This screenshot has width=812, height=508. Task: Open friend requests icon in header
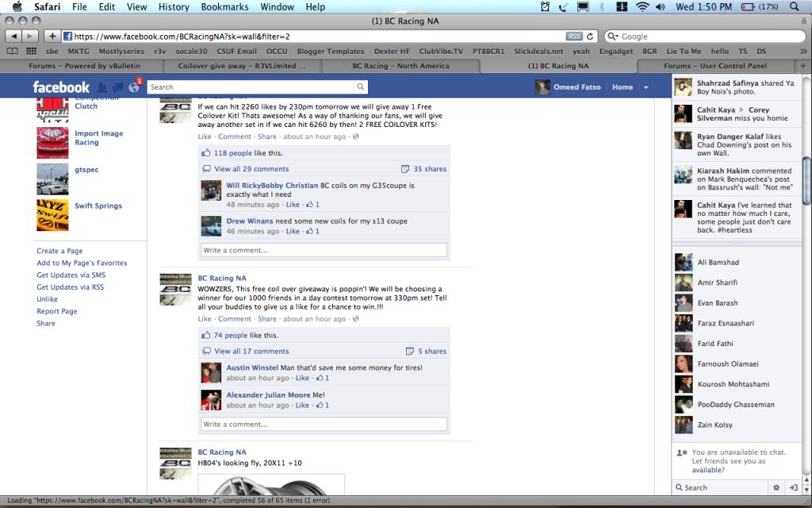(x=102, y=87)
